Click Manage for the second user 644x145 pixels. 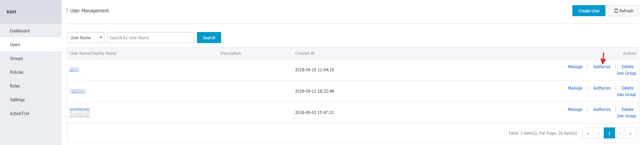(x=575, y=88)
